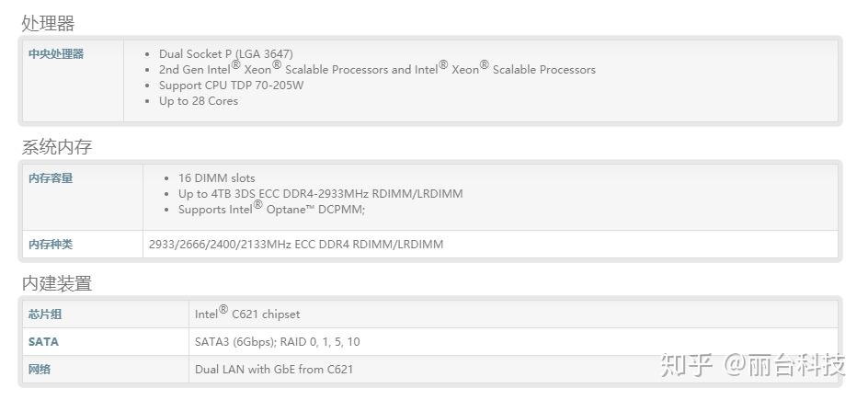Click the SATA row label
868x400 pixels.
[x=43, y=342]
